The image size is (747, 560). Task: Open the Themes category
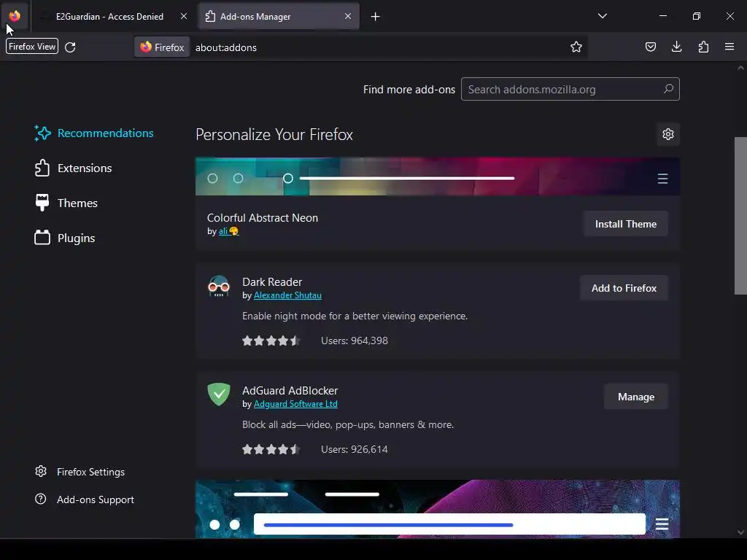[66, 203]
